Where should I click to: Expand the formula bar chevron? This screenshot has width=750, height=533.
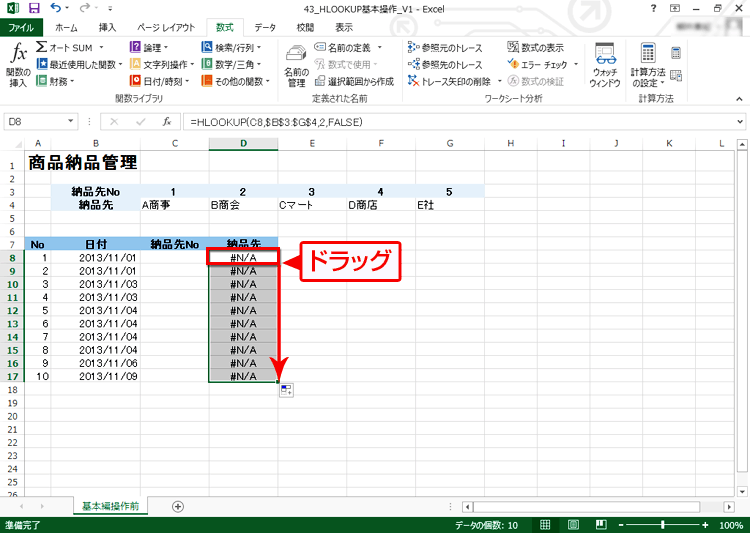pyautogui.click(x=740, y=122)
